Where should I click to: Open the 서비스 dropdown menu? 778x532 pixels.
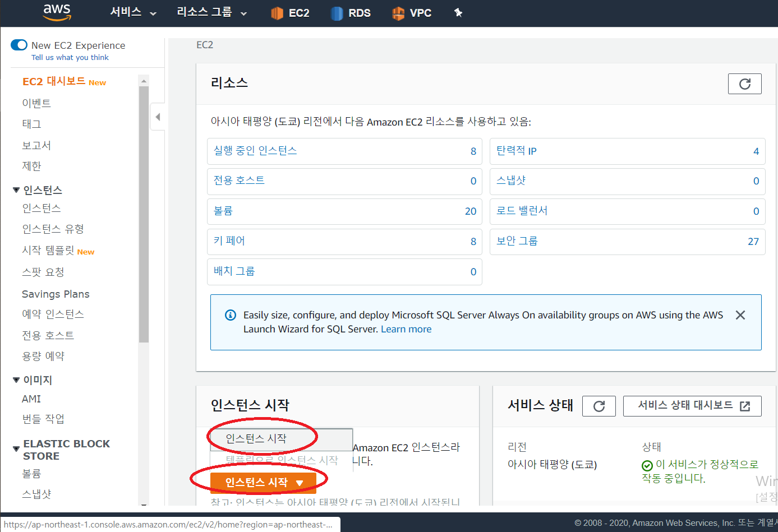point(133,12)
